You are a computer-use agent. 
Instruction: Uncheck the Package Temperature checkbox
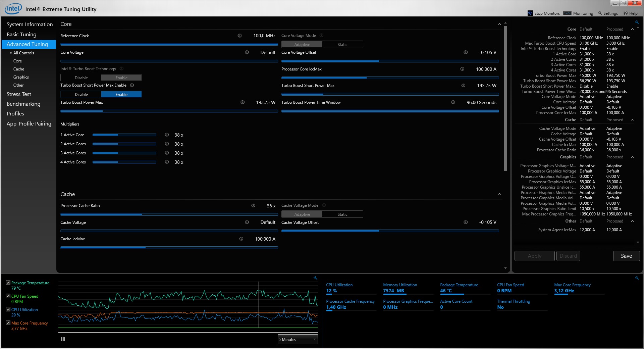[x=8, y=283]
